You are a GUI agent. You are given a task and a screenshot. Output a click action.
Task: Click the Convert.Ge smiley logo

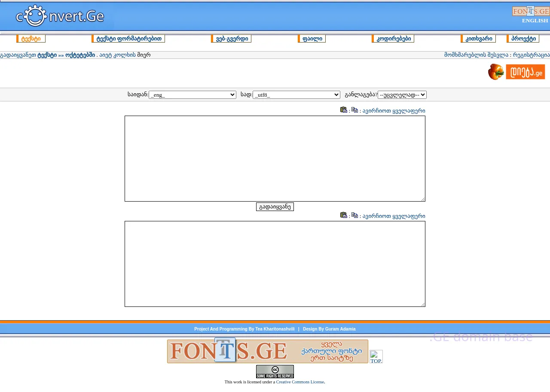(60, 16)
